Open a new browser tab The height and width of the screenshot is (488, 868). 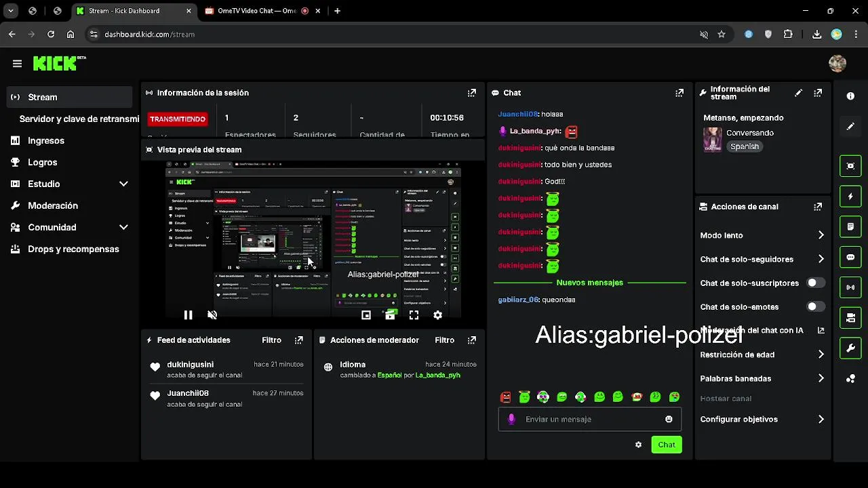(x=337, y=11)
